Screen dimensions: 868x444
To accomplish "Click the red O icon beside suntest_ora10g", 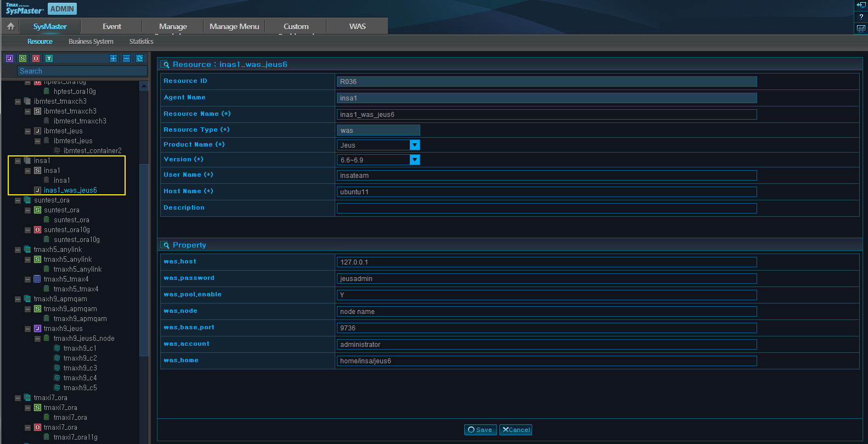I will 37,229.
